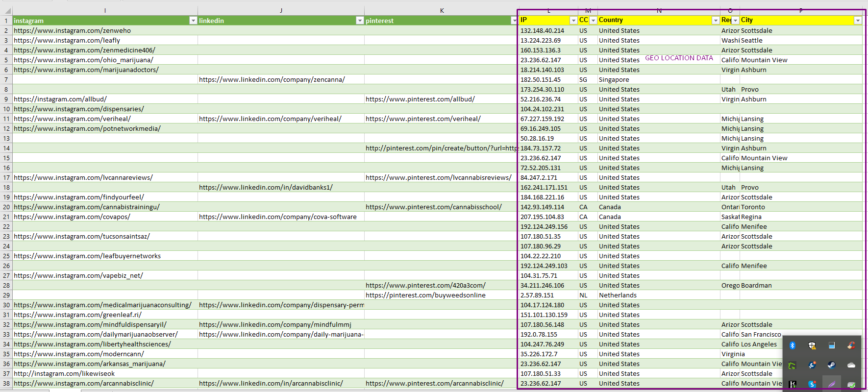Click the instagram.com/zenweho link cell
Screen dimensions: 868x392
pos(105,30)
